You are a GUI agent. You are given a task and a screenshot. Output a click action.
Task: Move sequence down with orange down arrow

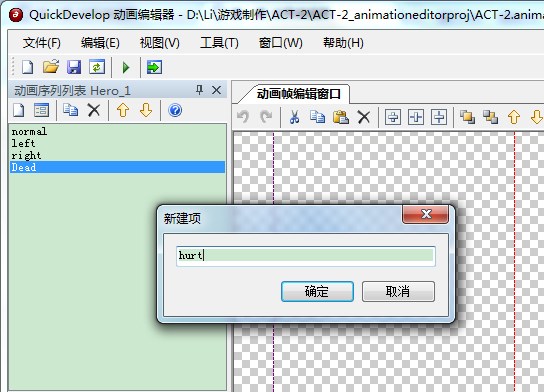pyautogui.click(x=146, y=110)
